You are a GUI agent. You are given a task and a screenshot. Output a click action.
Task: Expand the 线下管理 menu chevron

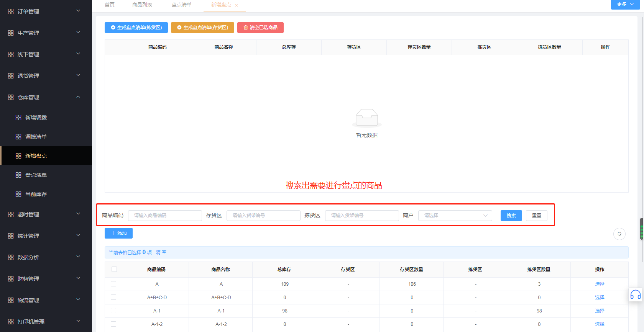click(x=78, y=54)
